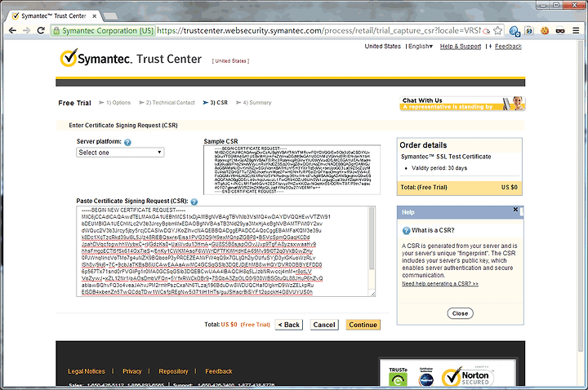Screen dimensions: 588x390
Task: Click the Symantec Trust Center logo
Action: [x=131, y=58]
